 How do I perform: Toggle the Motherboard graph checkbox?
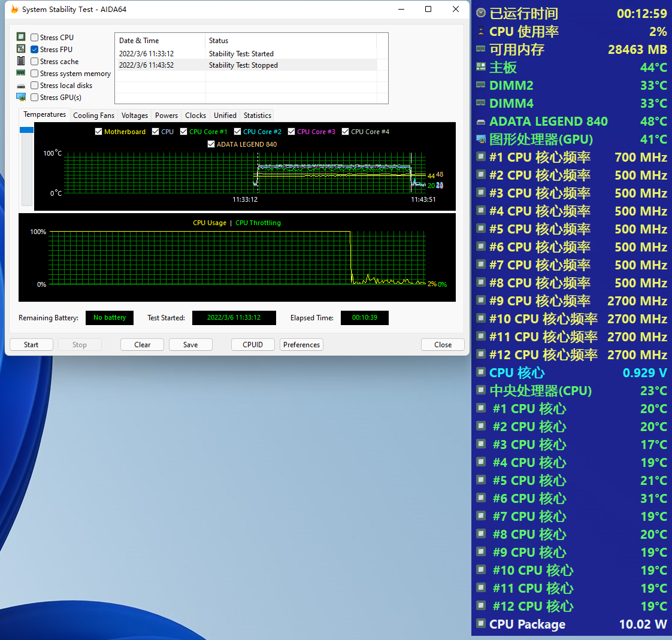pyautogui.click(x=99, y=132)
